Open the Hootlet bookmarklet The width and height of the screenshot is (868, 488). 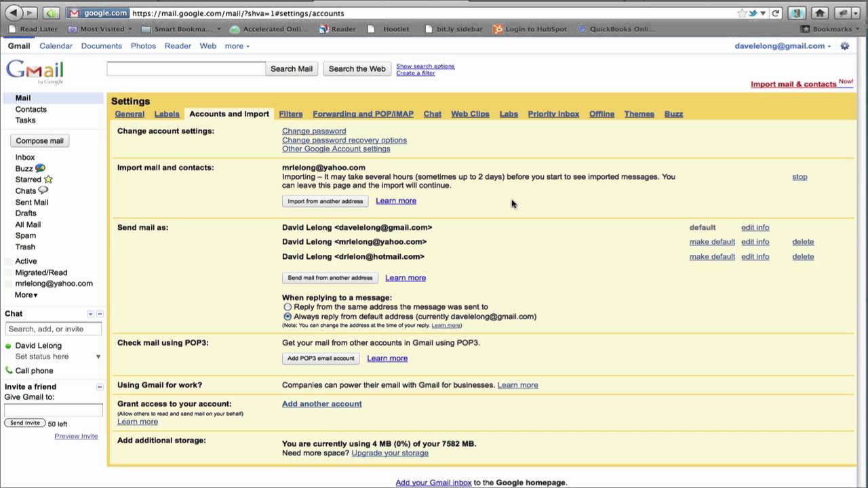389,29
